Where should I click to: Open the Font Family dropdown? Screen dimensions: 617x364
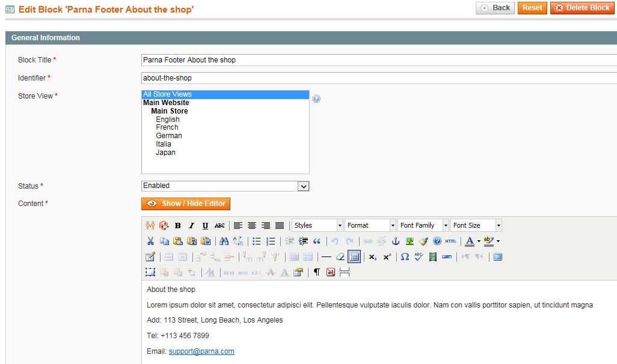[423, 225]
